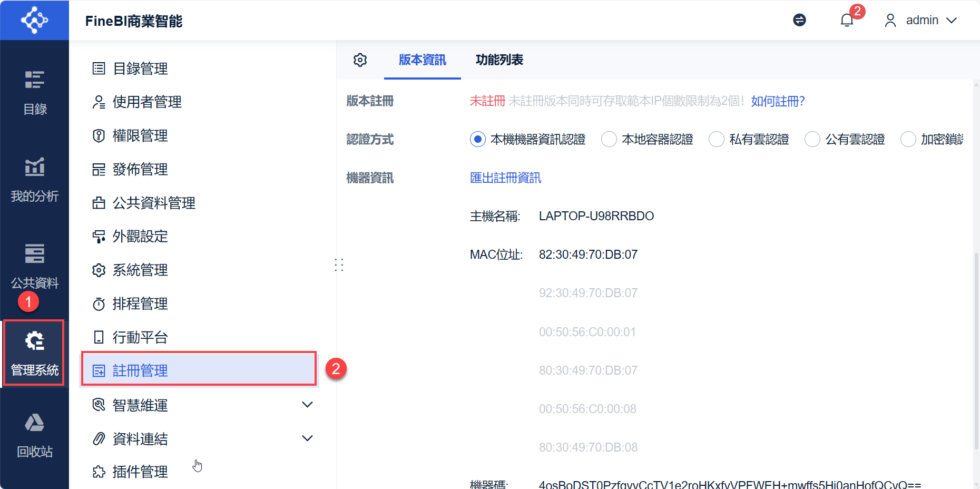Screen dimensions: 980x489
Task: Click MAC address 82:30:49:70:DB:07
Action: click(588, 255)
